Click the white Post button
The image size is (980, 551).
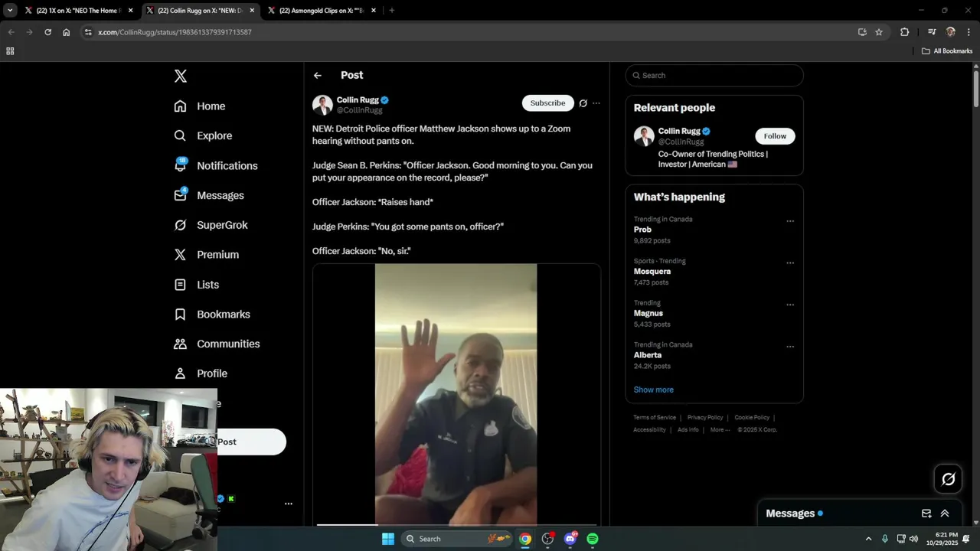point(251,442)
